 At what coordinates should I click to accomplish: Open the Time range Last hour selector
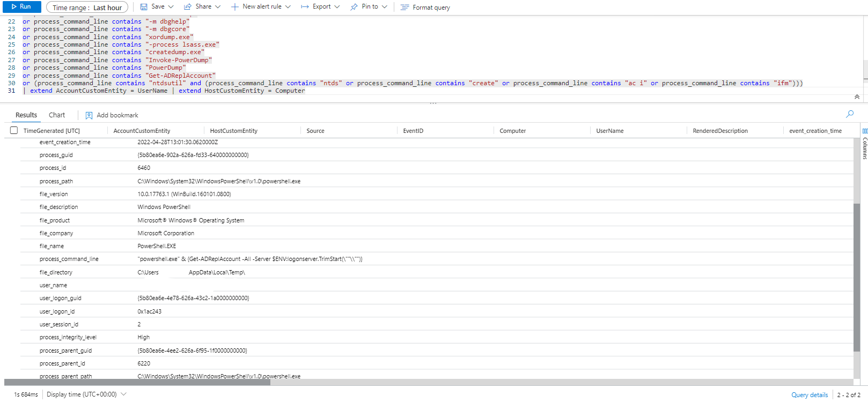click(x=87, y=8)
